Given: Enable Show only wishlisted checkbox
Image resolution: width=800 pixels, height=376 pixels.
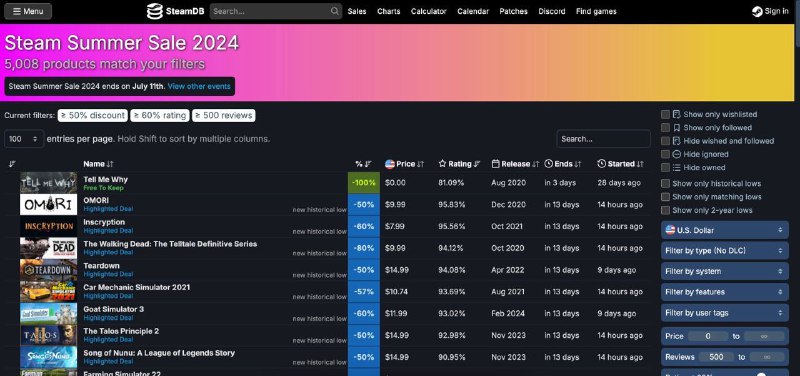Looking at the screenshot, I should 665,114.
